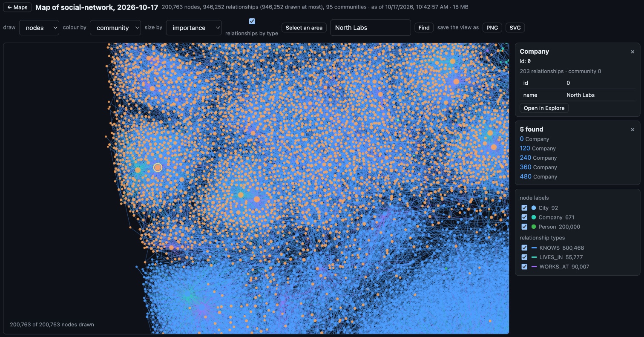This screenshot has height=337, width=644.
Task: Go back to Maps list
Action: tap(17, 7)
